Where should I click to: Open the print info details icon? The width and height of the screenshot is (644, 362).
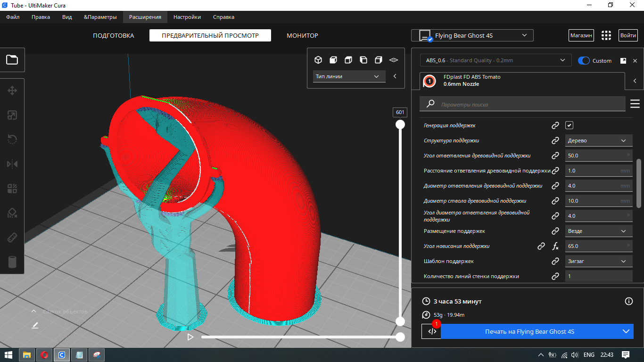pyautogui.click(x=628, y=301)
